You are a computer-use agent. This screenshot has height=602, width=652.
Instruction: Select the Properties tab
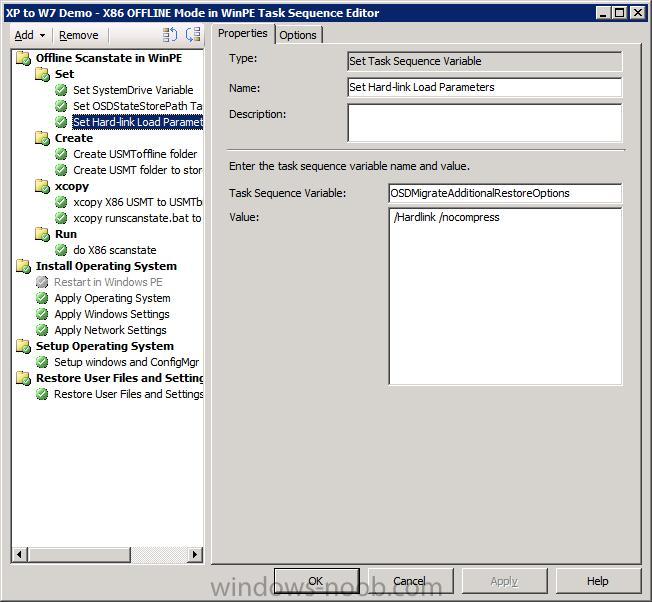243,33
